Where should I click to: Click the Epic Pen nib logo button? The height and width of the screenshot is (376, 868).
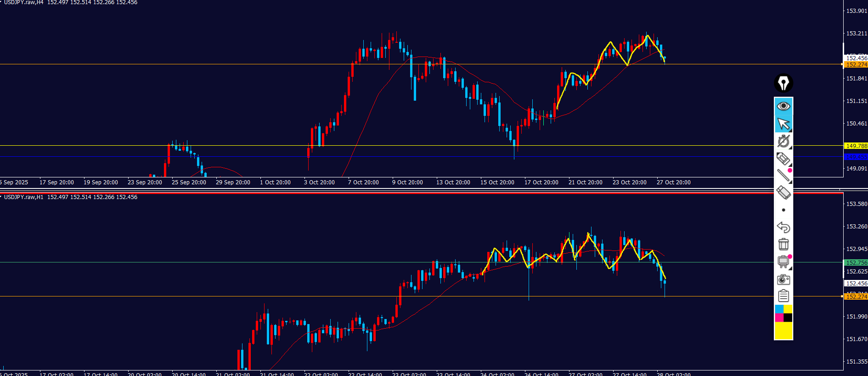[783, 83]
